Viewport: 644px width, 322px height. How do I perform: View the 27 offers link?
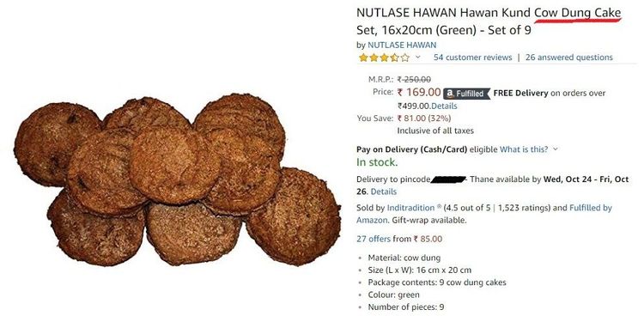(x=374, y=239)
